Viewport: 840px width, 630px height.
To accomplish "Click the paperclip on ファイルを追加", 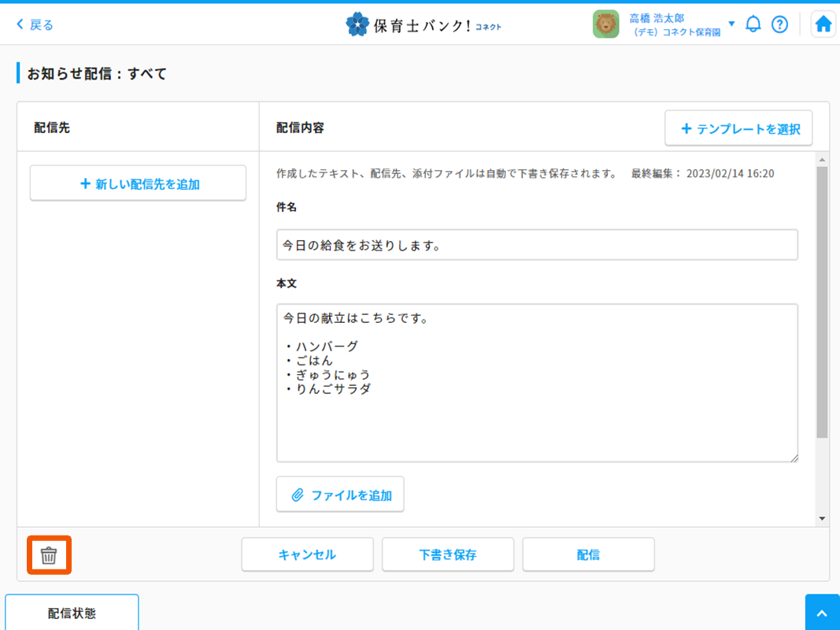I will tap(298, 495).
